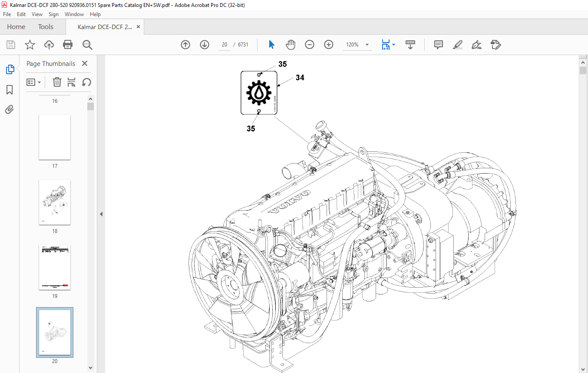Open the Sign document pen tool
588x373 pixels.
(x=476, y=45)
